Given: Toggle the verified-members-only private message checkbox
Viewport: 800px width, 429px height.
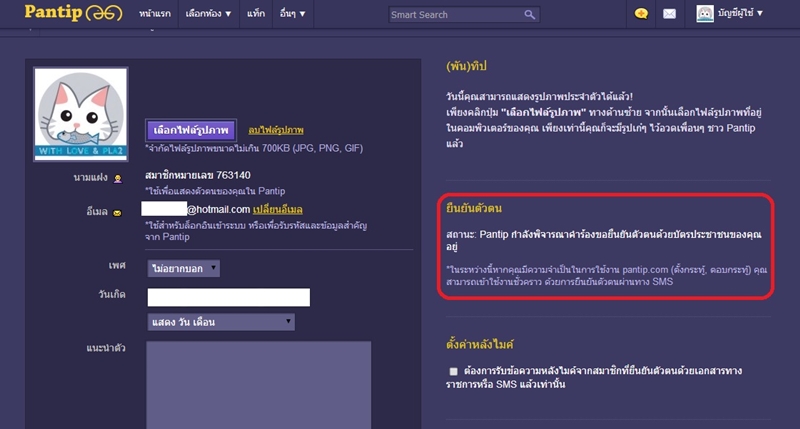Looking at the screenshot, I should tap(453, 371).
